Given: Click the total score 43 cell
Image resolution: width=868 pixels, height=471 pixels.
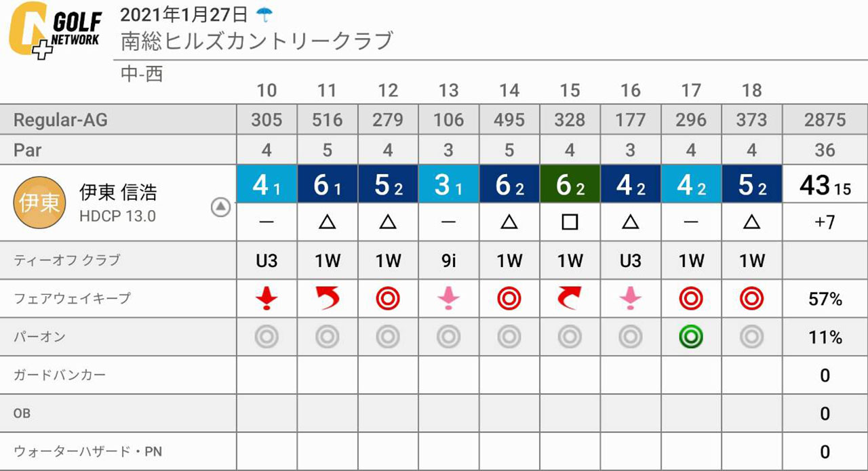Looking at the screenshot, I should pyautogui.click(x=825, y=185).
